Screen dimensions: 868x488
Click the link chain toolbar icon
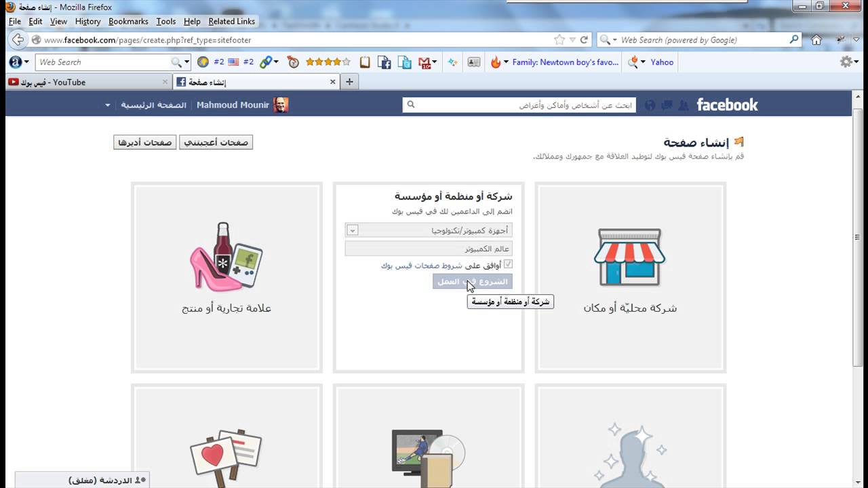coord(265,62)
